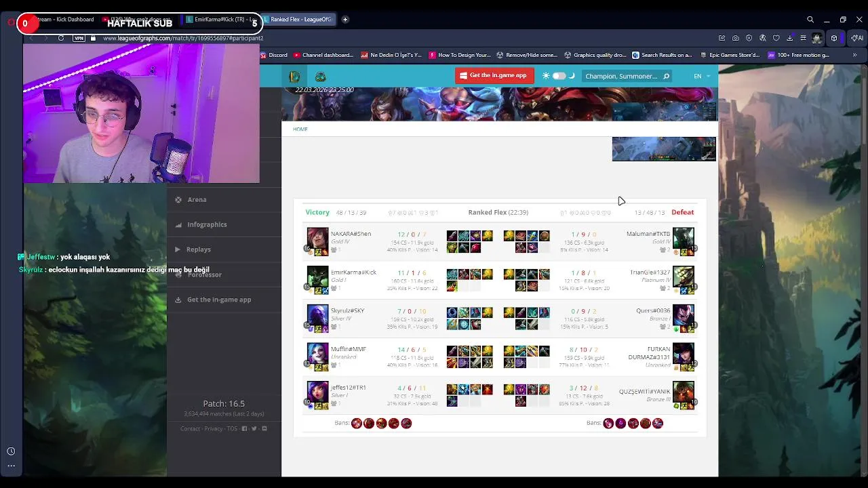Toggle the light/dark mode switch
The image size is (868, 488).
[x=559, y=76]
